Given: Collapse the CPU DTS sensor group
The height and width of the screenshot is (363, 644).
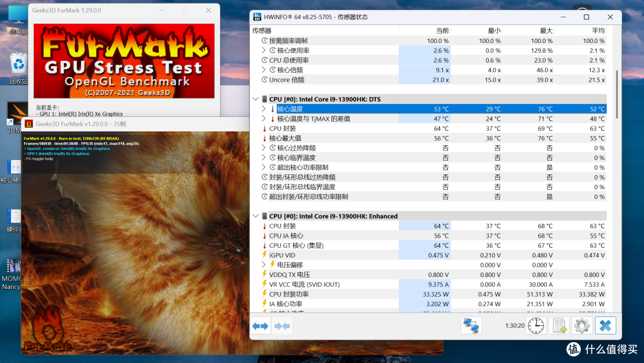Looking at the screenshot, I should click(255, 99).
